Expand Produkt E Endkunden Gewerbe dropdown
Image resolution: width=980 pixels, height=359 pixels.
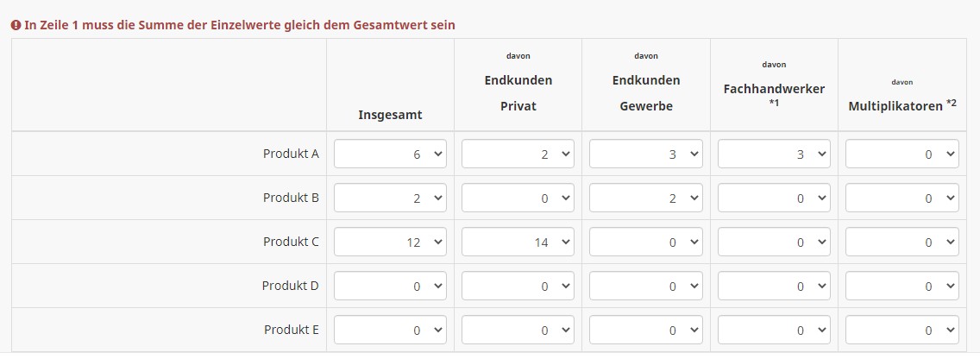645,330
